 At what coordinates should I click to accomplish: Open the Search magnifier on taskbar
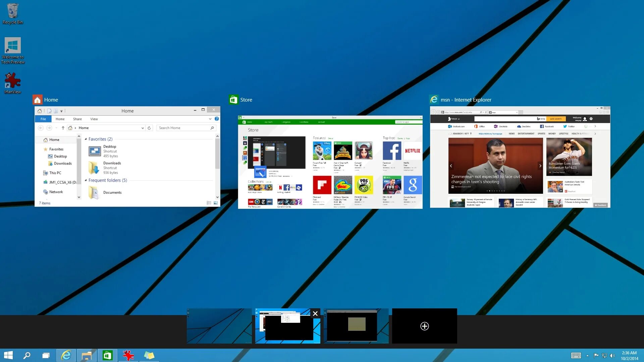(x=27, y=355)
